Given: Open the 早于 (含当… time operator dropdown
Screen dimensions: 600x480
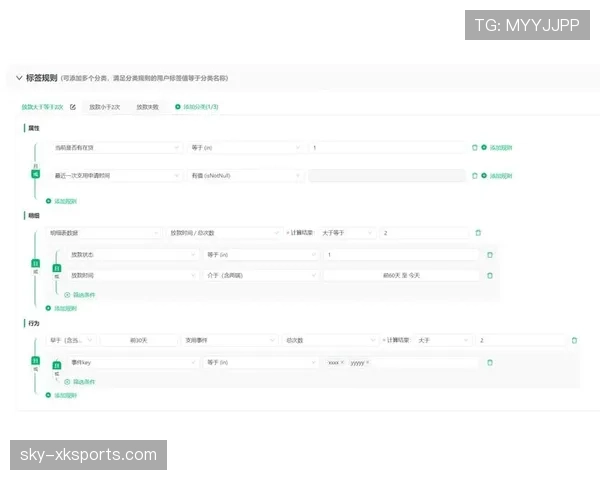Looking at the screenshot, I should click(x=71, y=340).
